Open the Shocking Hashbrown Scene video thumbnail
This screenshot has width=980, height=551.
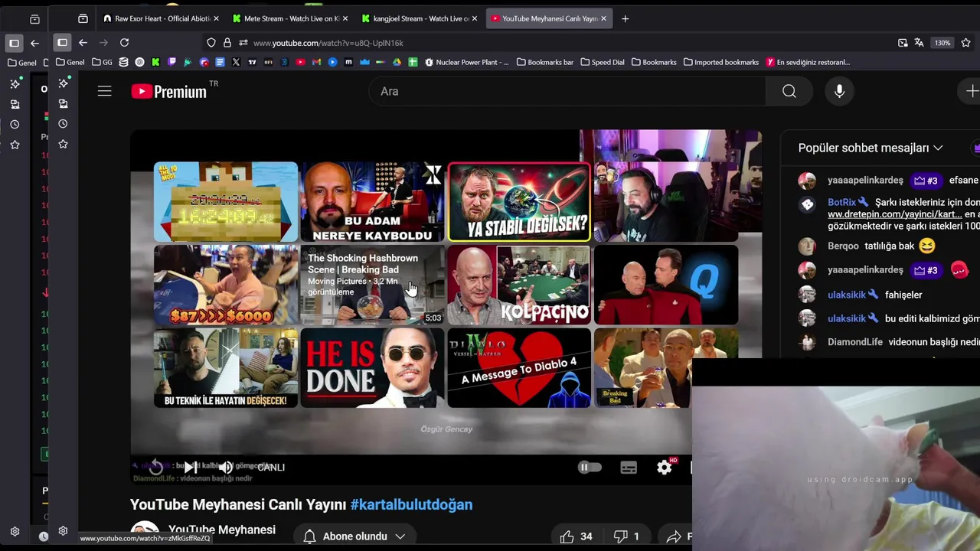click(x=372, y=285)
